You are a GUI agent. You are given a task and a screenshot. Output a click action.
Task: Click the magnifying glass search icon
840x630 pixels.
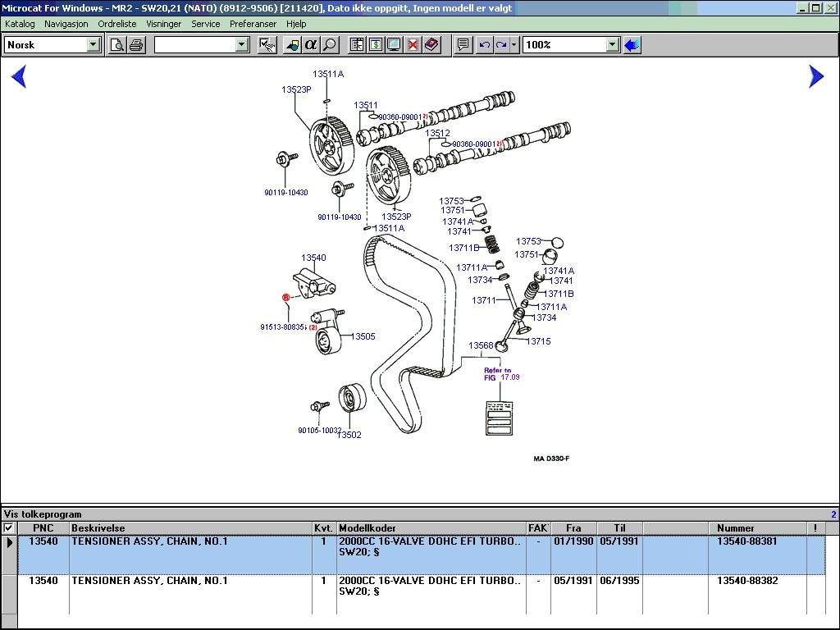pos(329,45)
